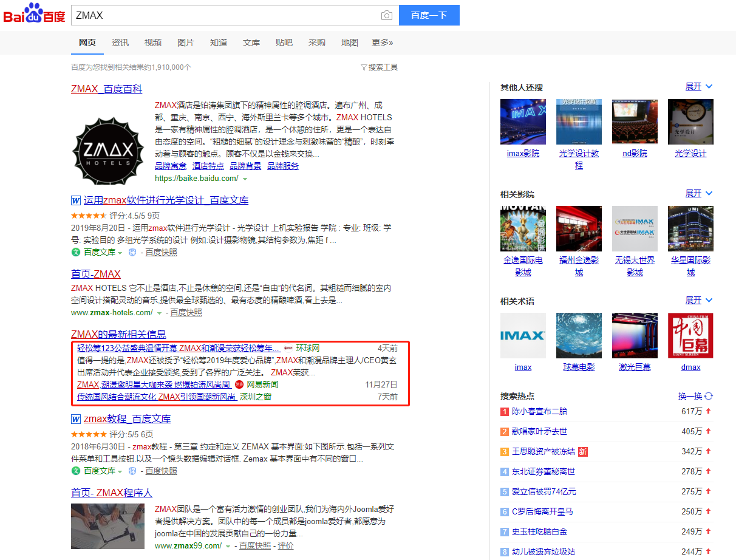
Task: Open hot search 王思聪资产被冻结
Action: (x=543, y=451)
